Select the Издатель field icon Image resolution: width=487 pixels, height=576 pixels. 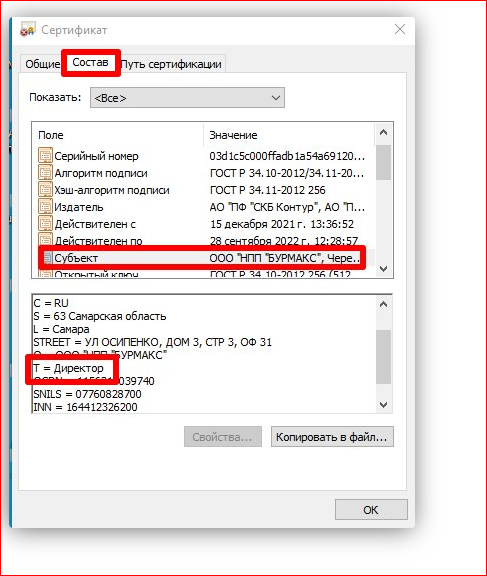45,206
